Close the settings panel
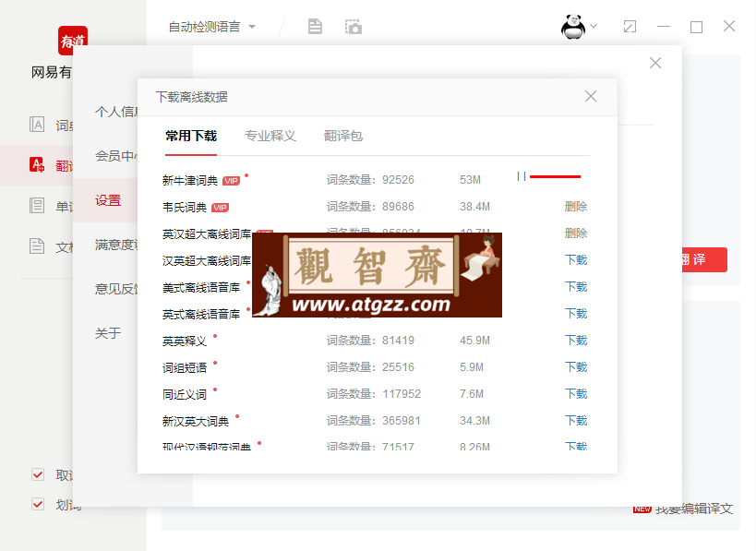Image resolution: width=756 pixels, height=551 pixels. 655,63
